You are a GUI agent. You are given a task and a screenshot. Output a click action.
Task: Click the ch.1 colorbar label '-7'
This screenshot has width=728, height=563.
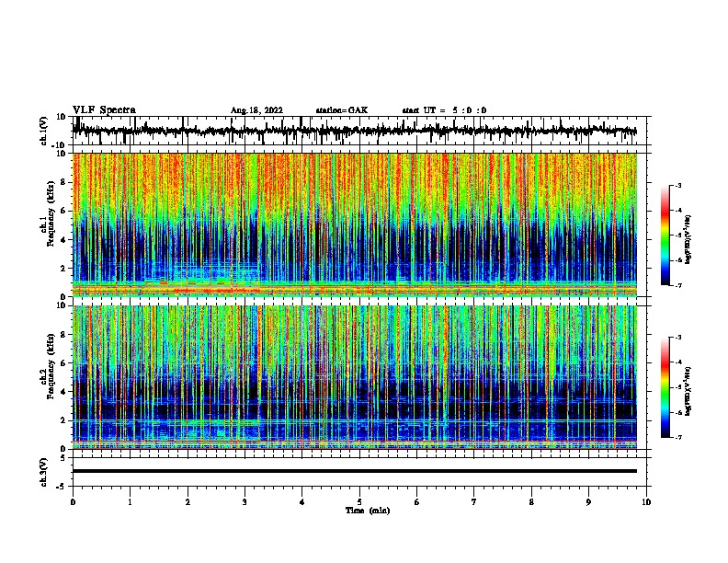tap(677, 285)
